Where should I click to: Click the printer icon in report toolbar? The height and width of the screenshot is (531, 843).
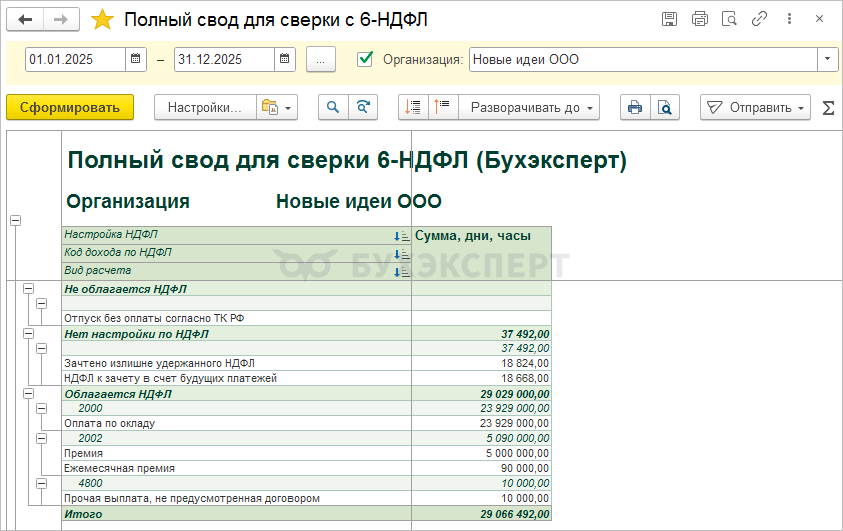coord(633,107)
